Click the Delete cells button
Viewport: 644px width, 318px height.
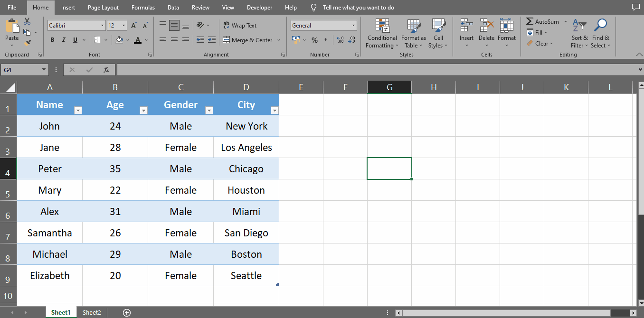point(486,28)
